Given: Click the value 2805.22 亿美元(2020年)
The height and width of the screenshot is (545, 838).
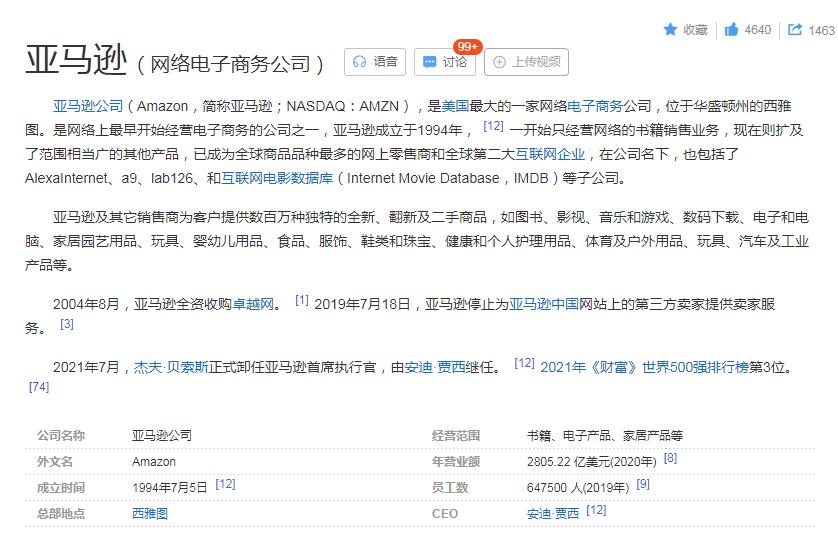Looking at the screenshot, I should tap(592, 462).
